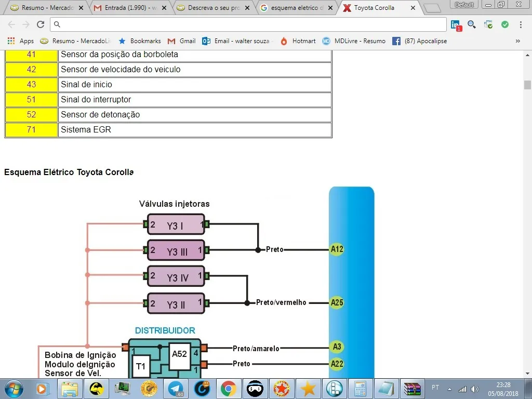
Task: Click scrollbar up arrow
Action: (527, 55)
